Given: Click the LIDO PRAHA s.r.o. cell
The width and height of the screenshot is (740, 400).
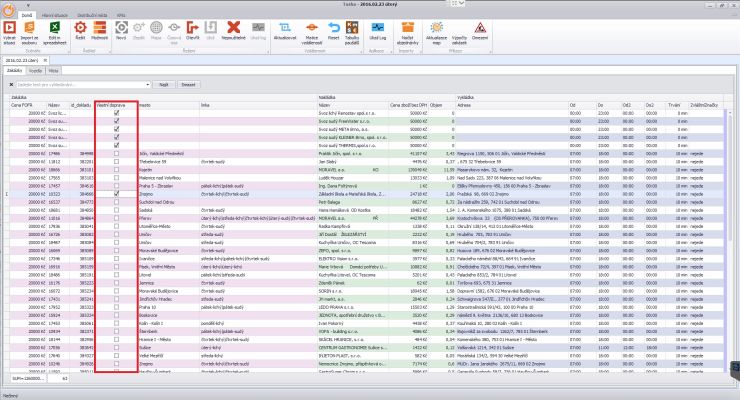Looking at the screenshot, I should coord(353,307).
